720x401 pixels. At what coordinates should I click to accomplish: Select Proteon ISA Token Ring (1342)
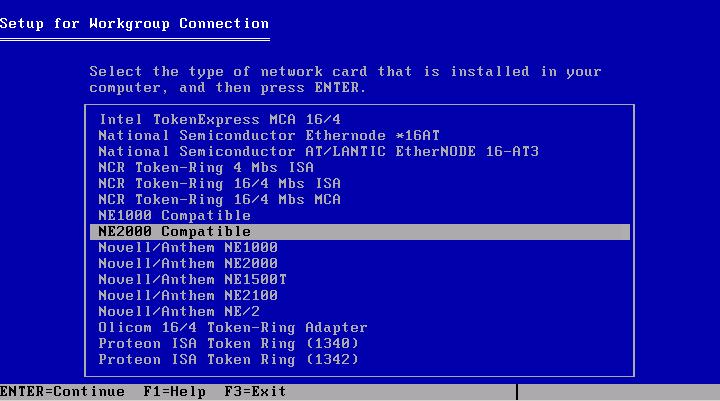(228, 360)
